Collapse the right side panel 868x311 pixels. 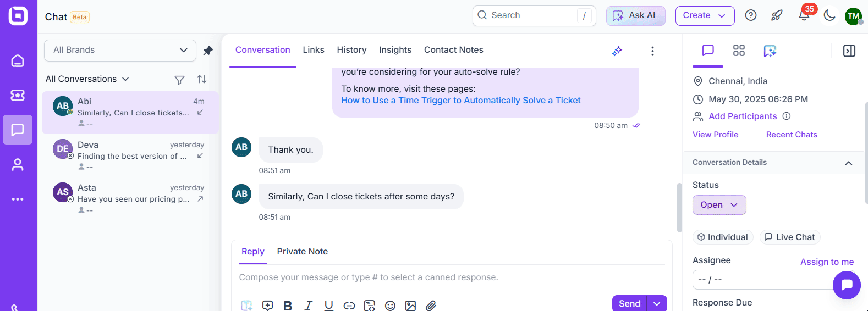click(849, 51)
